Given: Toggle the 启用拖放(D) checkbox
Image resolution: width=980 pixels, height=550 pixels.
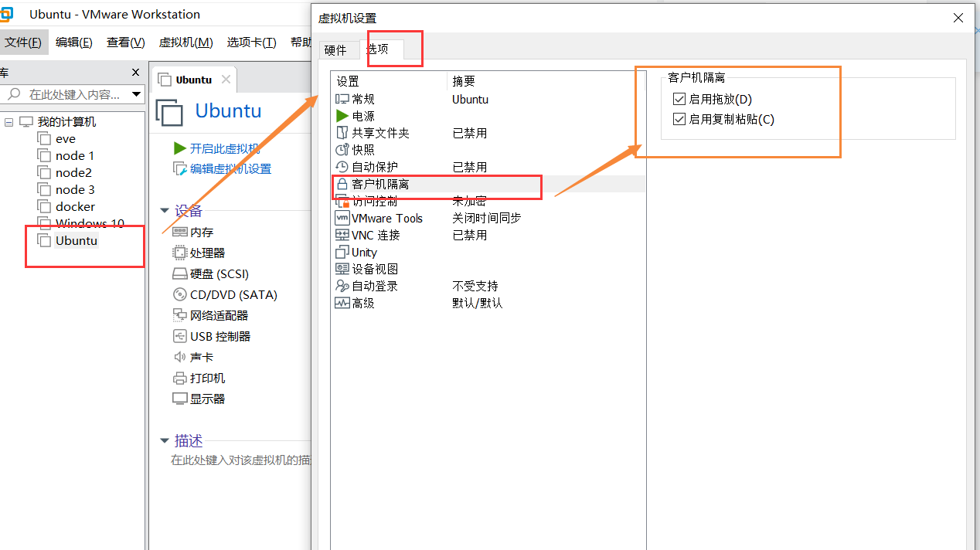Looking at the screenshot, I should (679, 99).
